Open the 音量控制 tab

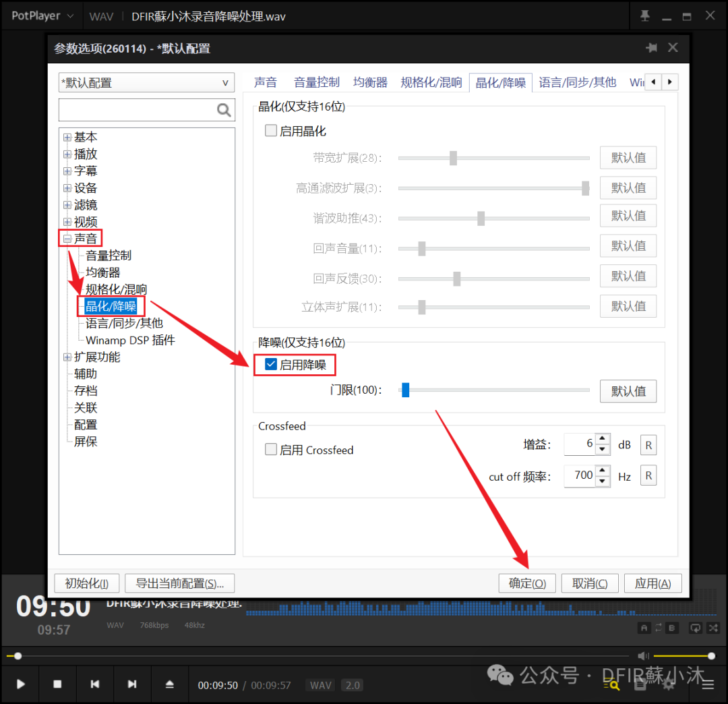(316, 82)
